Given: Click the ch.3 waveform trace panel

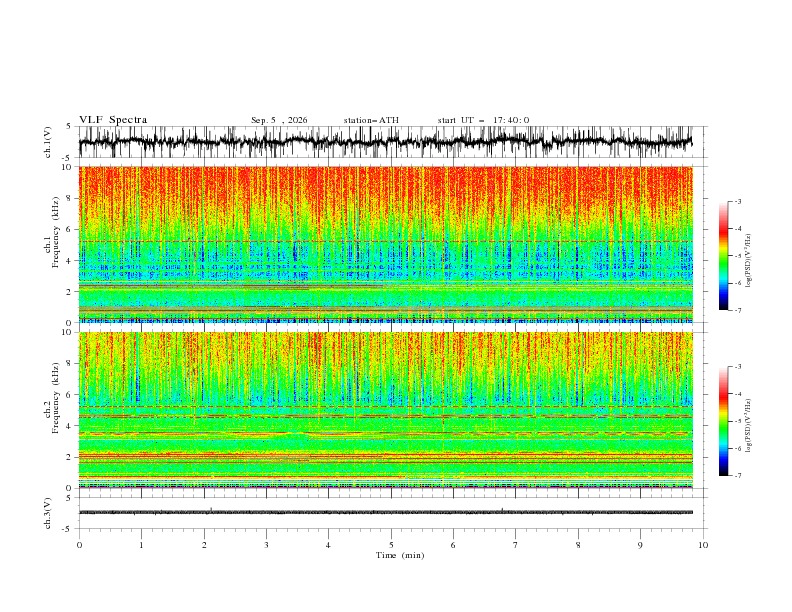Looking at the screenshot, I should pyautogui.click(x=386, y=513).
